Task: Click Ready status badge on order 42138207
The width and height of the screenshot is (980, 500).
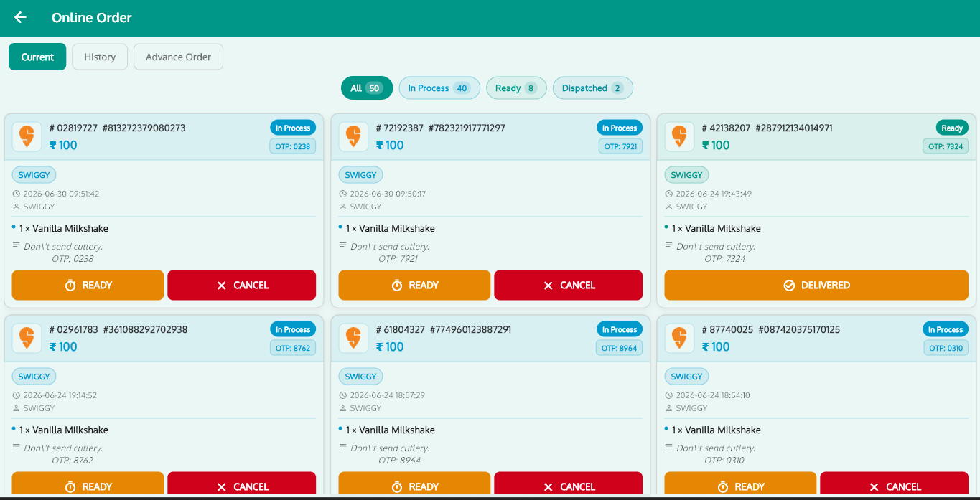Action: point(952,128)
